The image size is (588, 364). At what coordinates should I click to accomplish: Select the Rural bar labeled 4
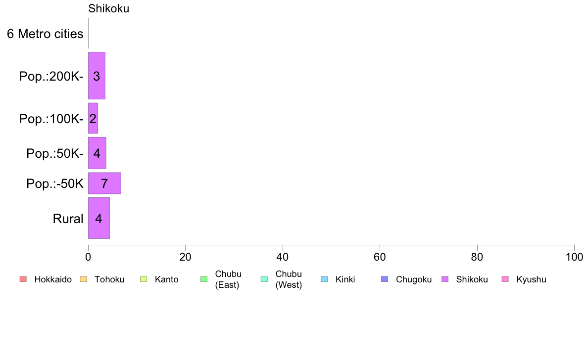click(x=99, y=218)
